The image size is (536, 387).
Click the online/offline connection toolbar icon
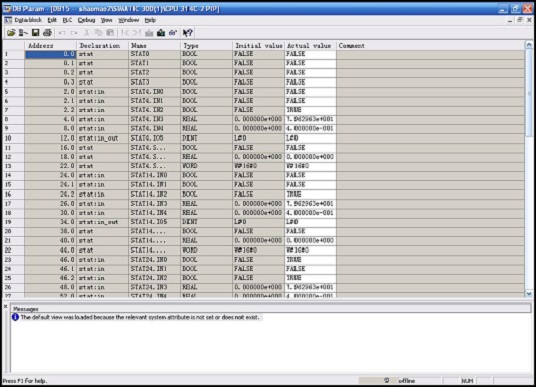(23, 33)
